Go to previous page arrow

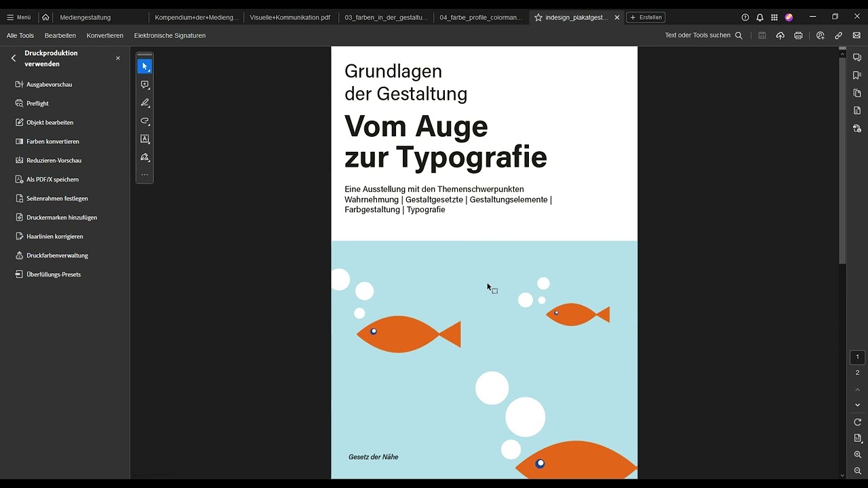coord(857,390)
